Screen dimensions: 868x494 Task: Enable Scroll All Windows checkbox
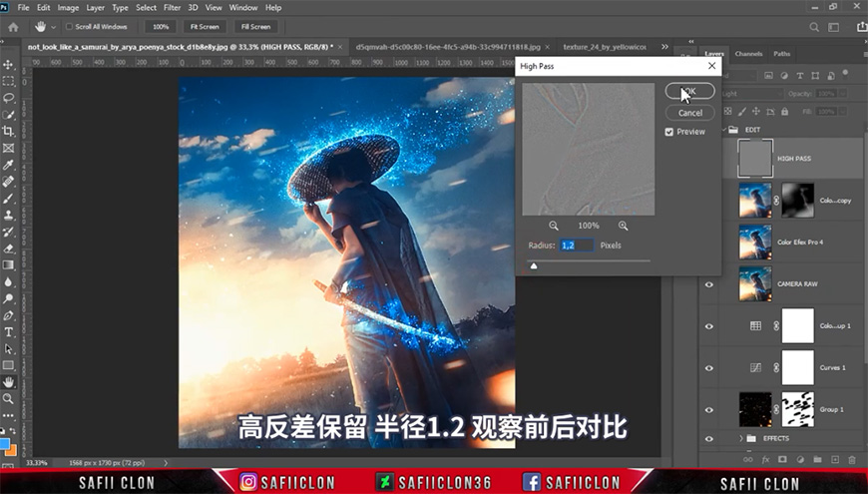tap(69, 27)
